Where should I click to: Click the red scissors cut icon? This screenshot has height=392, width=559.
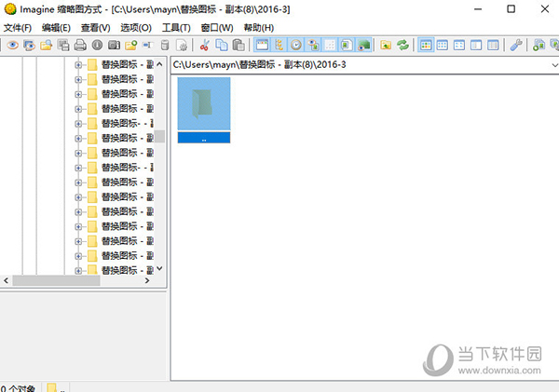[x=204, y=46]
